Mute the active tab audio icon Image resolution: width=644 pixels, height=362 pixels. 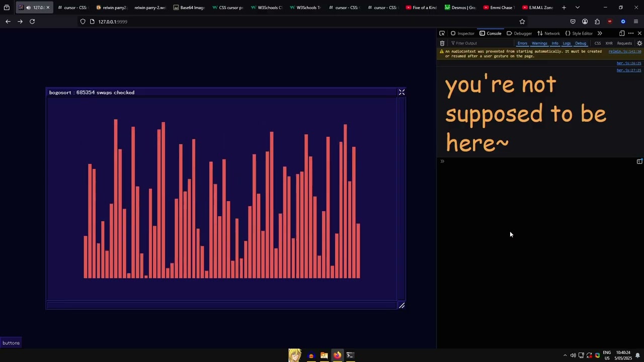(x=28, y=8)
